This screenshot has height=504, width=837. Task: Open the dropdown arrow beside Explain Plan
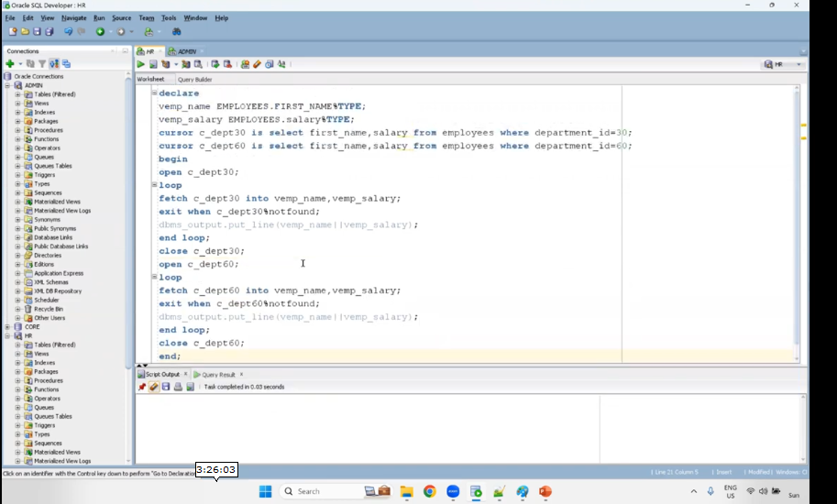[x=176, y=64]
